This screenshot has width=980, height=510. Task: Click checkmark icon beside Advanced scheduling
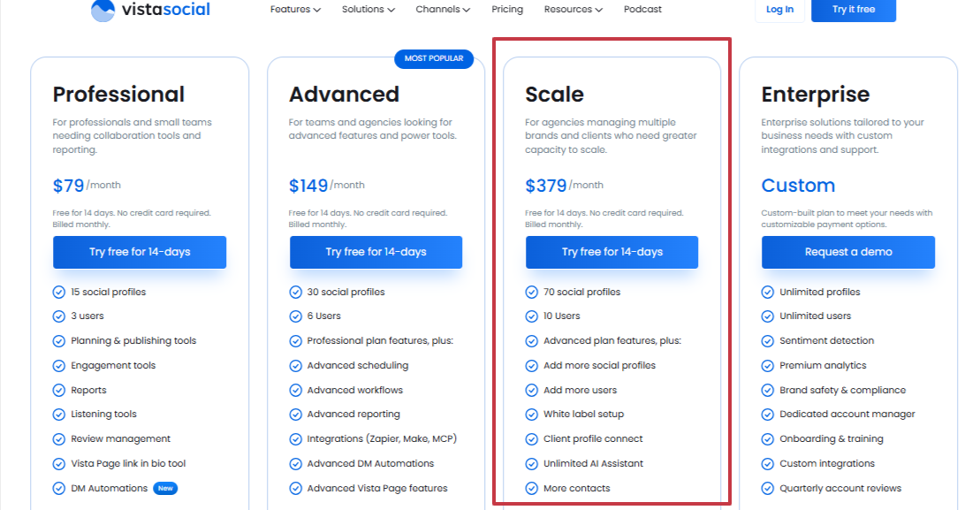(295, 365)
